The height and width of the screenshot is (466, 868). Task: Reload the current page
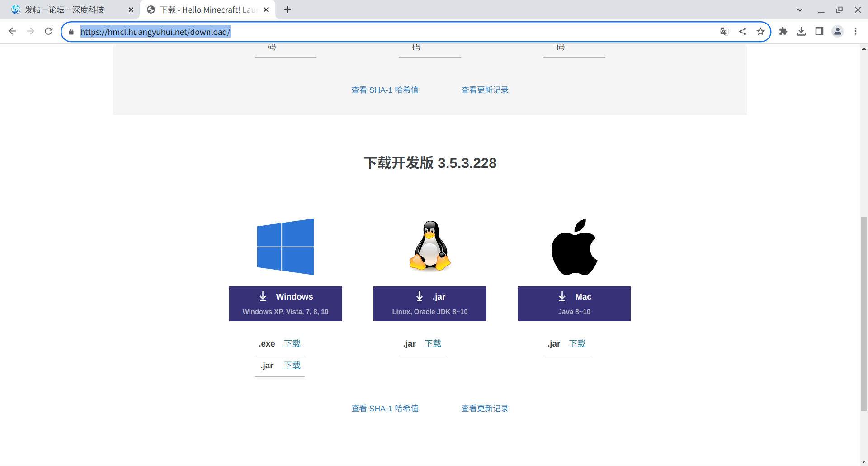click(49, 31)
